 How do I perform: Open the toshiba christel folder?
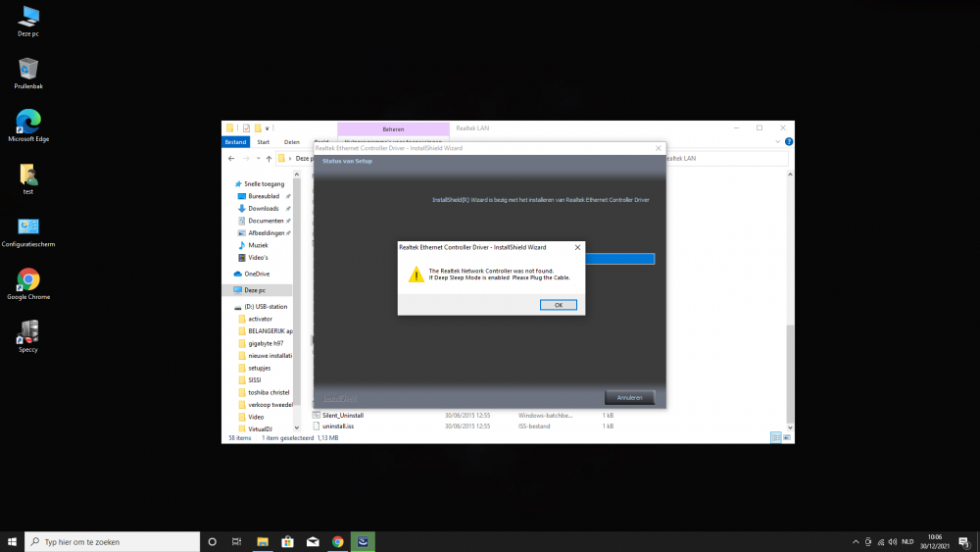pos(269,392)
